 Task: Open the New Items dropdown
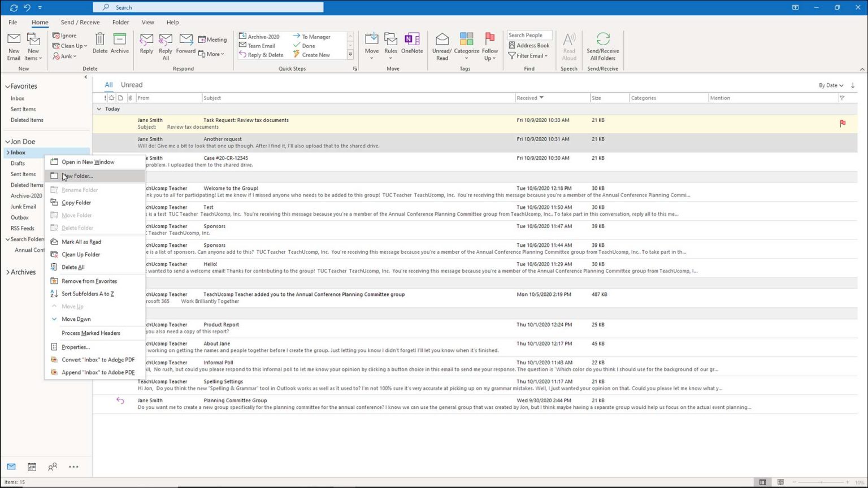33,58
